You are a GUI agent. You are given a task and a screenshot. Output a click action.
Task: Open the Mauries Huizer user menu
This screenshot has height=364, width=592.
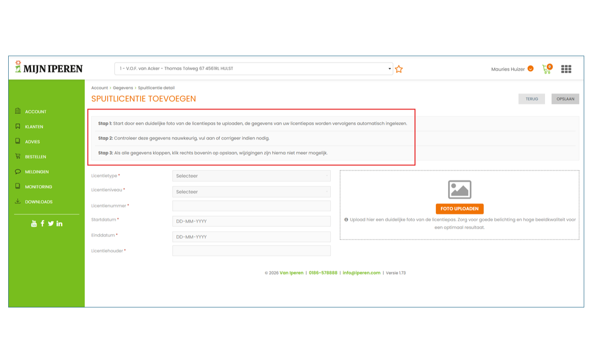click(512, 69)
